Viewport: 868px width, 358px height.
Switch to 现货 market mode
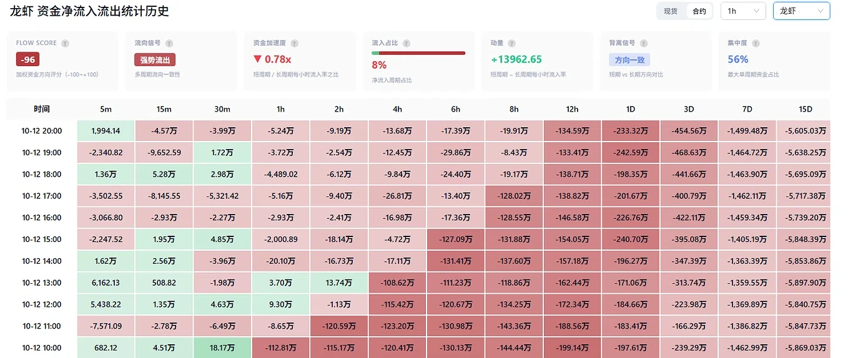pyautogui.click(x=671, y=11)
